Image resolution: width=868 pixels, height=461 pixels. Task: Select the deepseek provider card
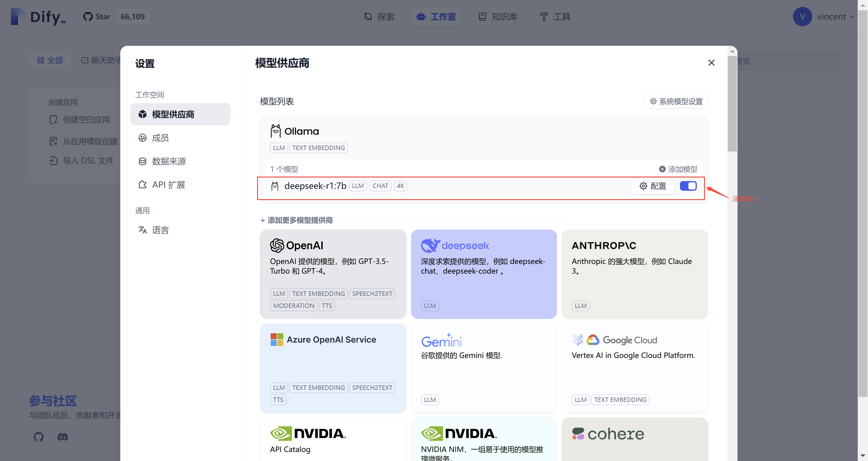pos(483,274)
